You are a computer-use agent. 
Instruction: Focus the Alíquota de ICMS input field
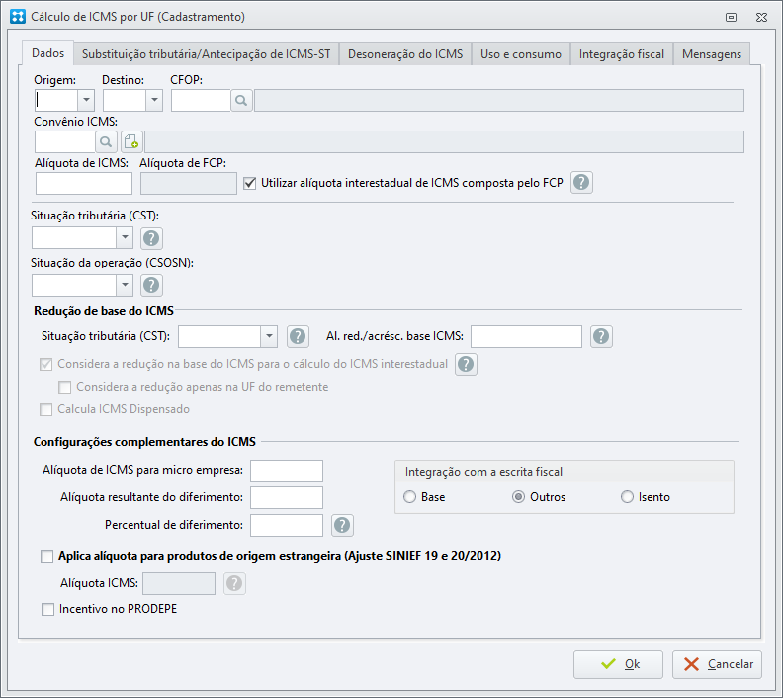pos(84,183)
